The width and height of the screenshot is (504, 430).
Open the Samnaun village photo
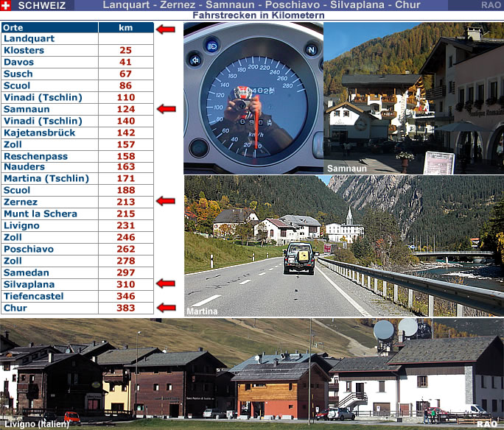(x=413, y=98)
